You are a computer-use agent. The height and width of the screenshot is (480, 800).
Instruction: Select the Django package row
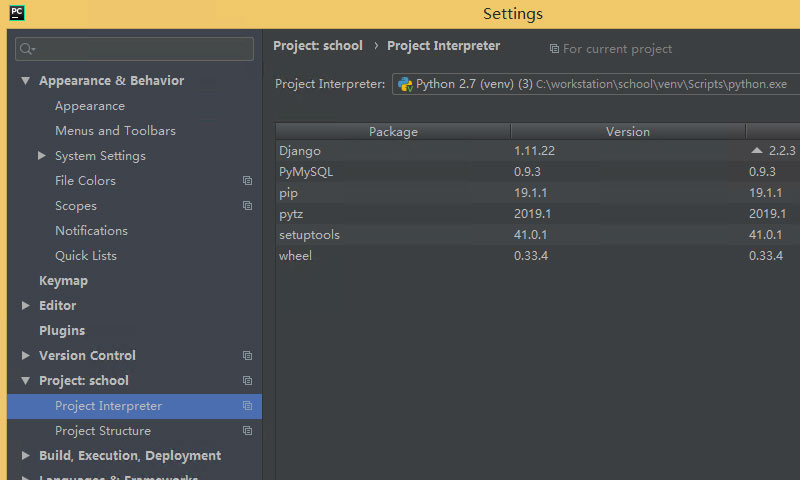point(538,151)
